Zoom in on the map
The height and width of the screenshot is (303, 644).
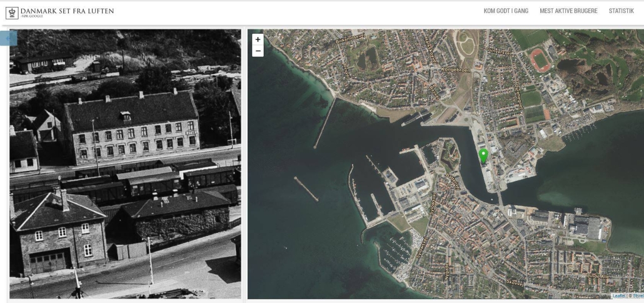pos(258,39)
